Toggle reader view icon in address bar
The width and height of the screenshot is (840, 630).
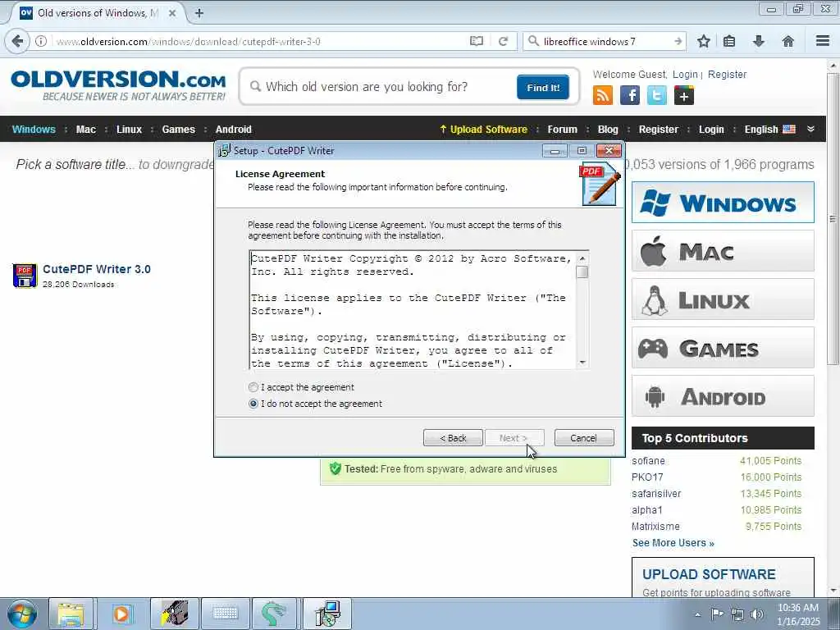[477, 41]
